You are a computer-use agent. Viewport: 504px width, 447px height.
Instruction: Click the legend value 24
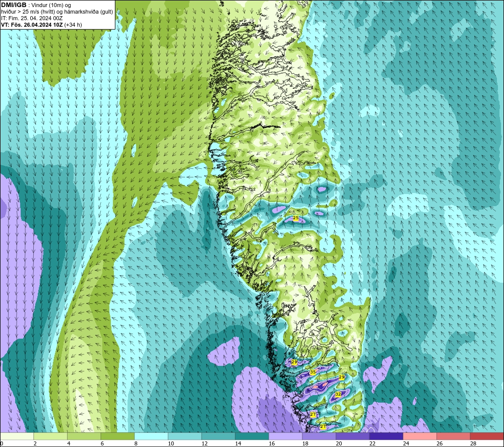click(406, 443)
